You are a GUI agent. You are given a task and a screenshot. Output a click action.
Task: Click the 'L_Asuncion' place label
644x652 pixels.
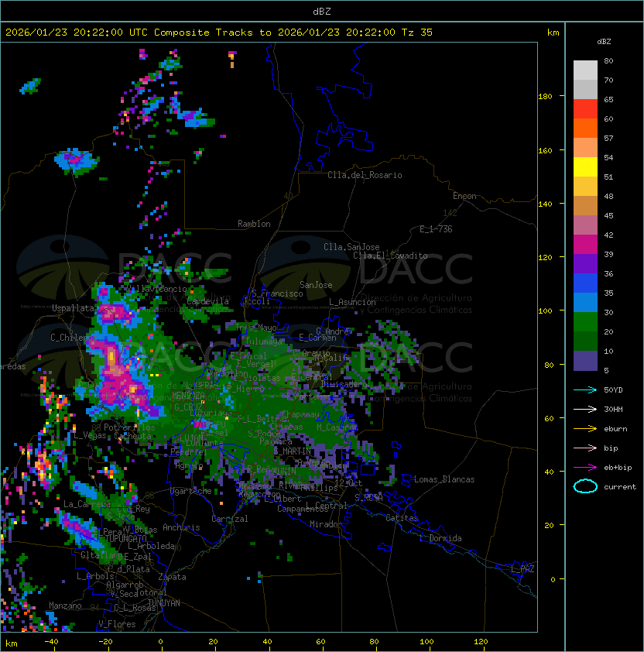pos(352,302)
